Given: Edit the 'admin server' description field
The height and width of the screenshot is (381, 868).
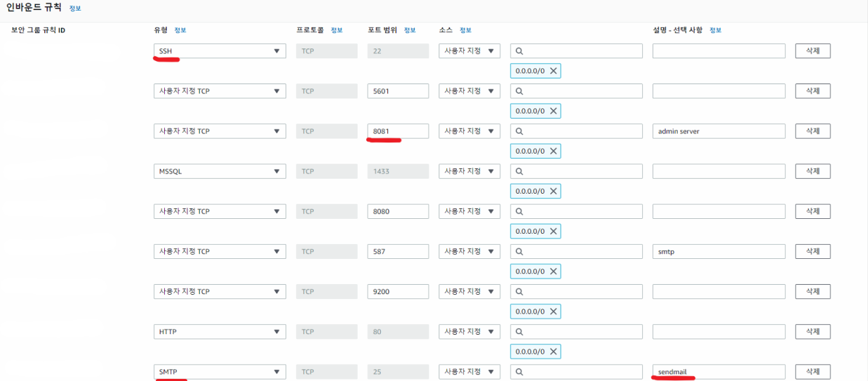Looking at the screenshot, I should (x=719, y=131).
